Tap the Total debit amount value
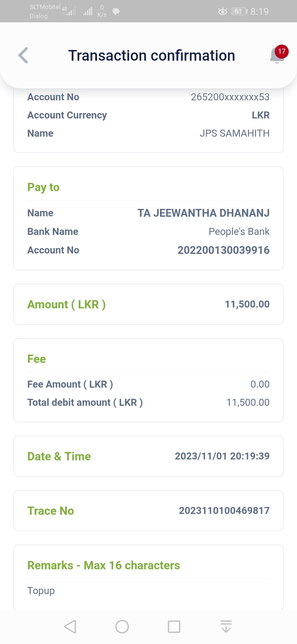Image resolution: width=297 pixels, height=644 pixels. pos(248,402)
